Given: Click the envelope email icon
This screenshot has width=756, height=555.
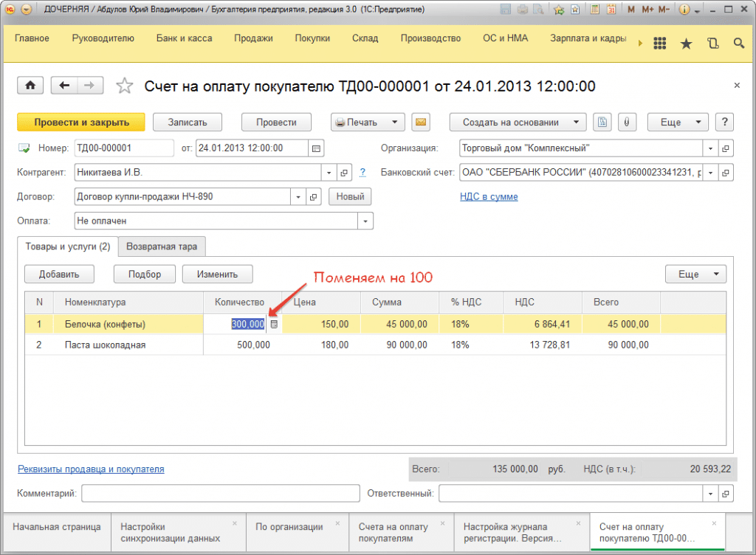Looking at the screenshot, I should 421,123.
